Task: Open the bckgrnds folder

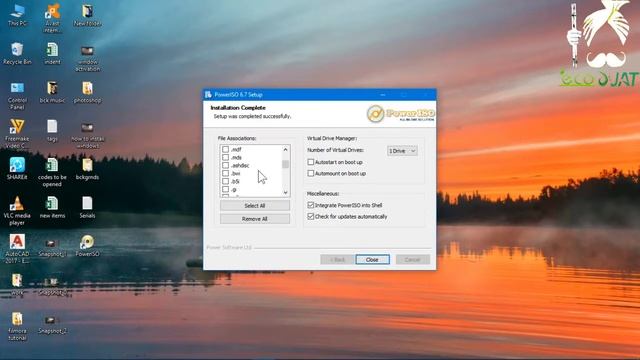Action: point(87,169)
